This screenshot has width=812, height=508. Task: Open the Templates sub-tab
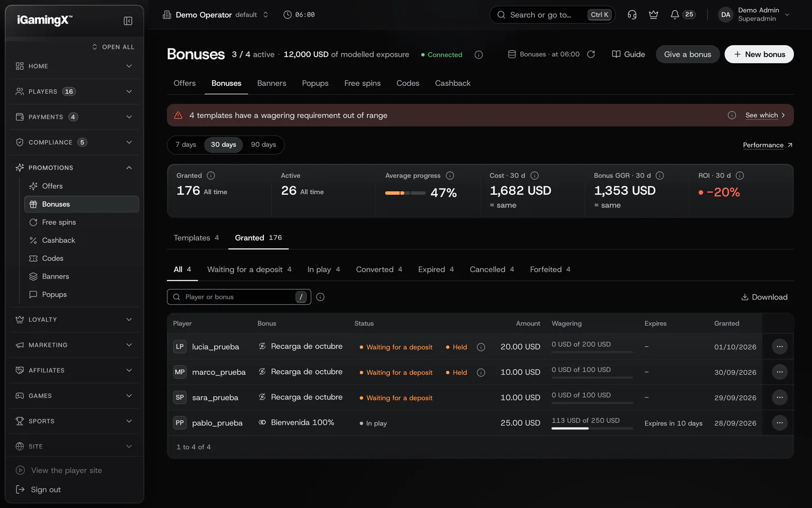click(196, 238)
